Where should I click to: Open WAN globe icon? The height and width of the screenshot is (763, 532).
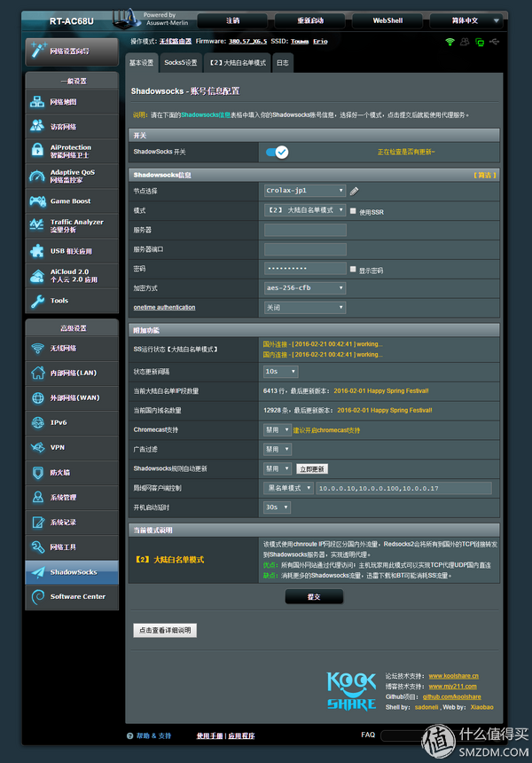point(37,397)
